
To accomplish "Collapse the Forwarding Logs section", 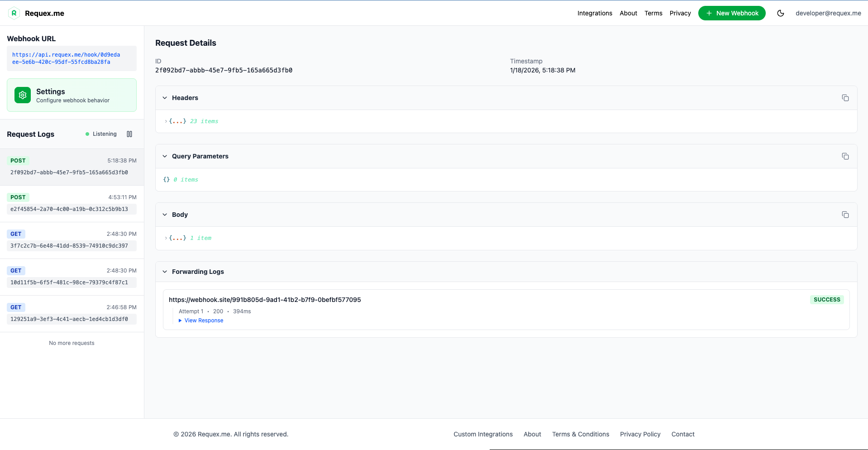I will click(165, 272).
